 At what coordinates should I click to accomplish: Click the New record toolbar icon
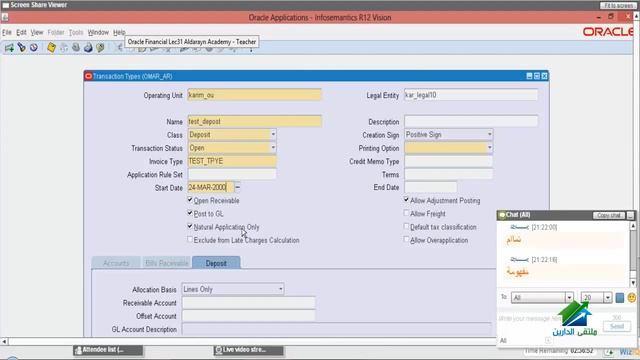9,48
